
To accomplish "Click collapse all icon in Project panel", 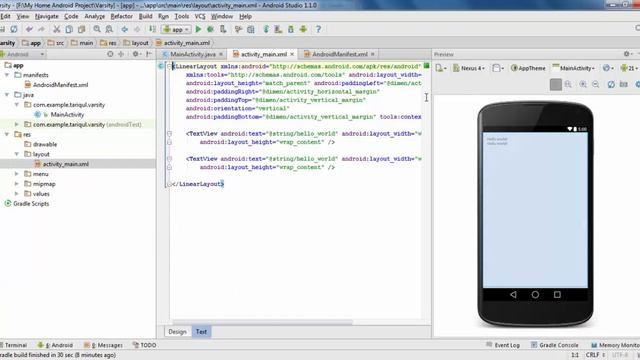I will point(121,54).
